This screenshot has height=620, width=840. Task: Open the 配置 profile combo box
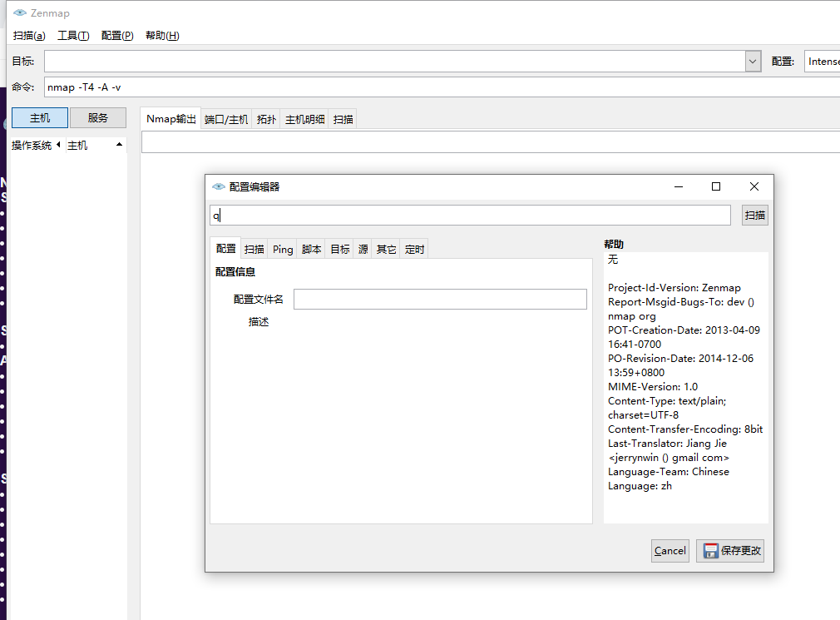[x=823, y=61]
